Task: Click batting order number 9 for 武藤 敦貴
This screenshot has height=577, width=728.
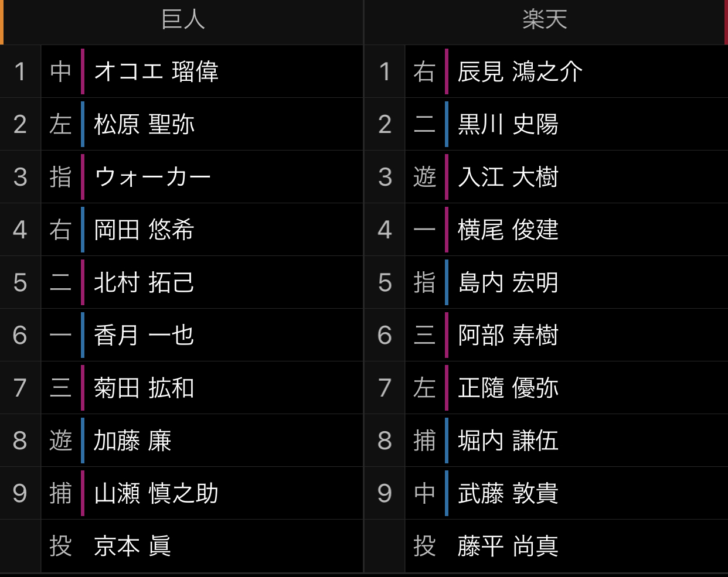Action: pos(385,493)
